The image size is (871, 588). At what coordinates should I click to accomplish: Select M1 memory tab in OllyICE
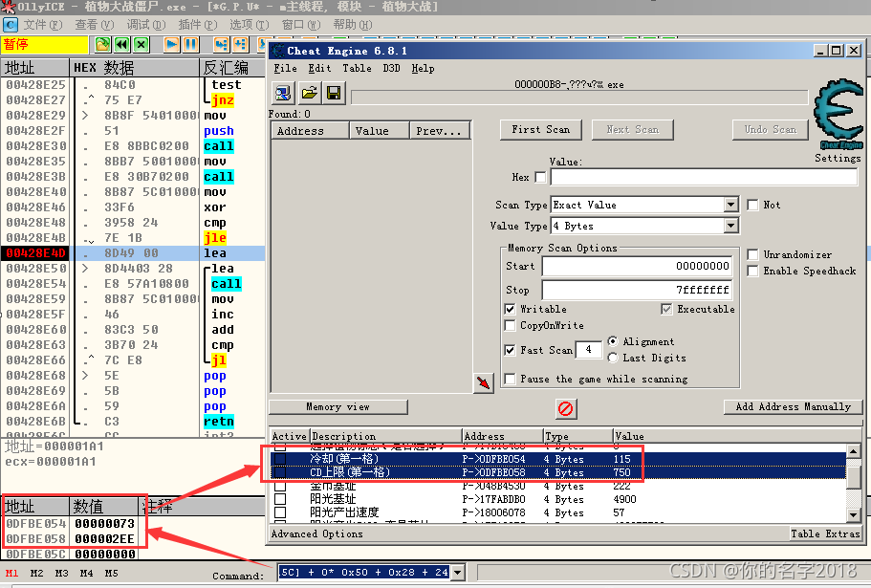pyautogui.click(x=11, y=573)
